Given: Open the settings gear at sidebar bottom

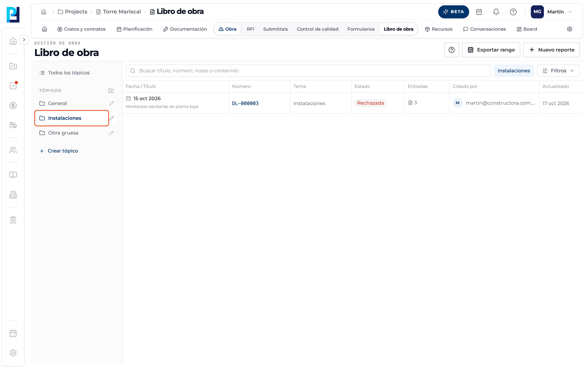Looking at the screenshot, I should coord(13,353).
